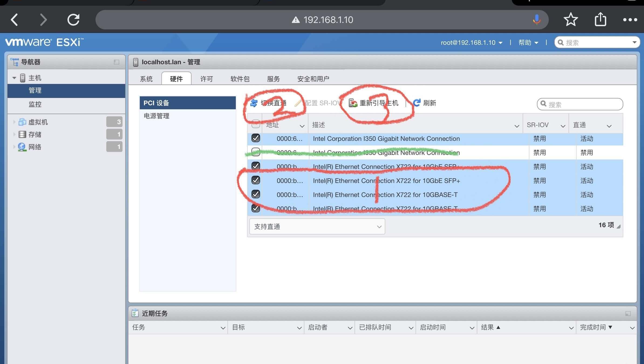
Task: Expand the 虚拟机 tree node
Action: 14,122
